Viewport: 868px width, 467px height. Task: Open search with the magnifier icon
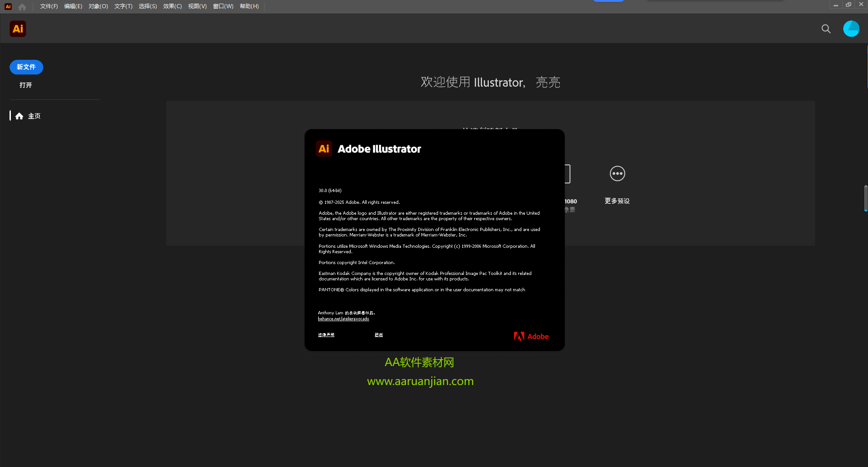pos(825,29)
